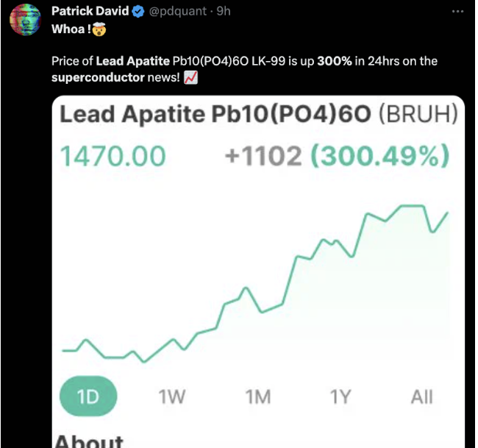Image resolution: width=478 pixels, height=448 pixels.
Task: Open Patrick David's profile avatar
Action: coord(25,20)
